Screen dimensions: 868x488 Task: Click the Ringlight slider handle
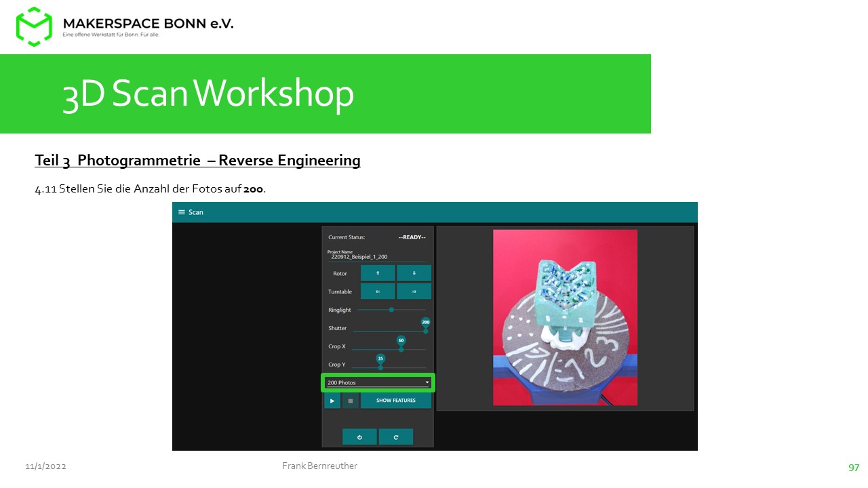coord(391,310)
